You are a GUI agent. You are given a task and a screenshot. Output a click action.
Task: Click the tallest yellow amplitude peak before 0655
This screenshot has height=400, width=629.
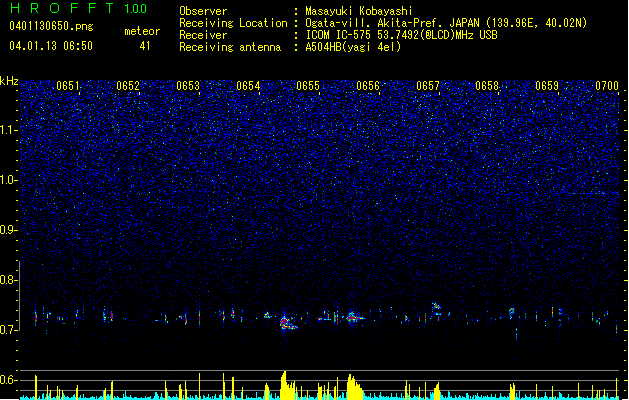[x=284, y=385]
